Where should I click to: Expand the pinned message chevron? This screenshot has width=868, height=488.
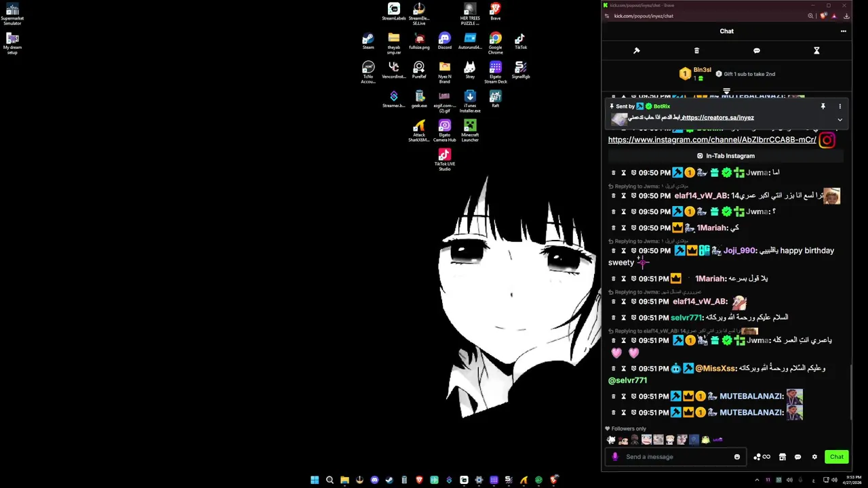[840, 120]
